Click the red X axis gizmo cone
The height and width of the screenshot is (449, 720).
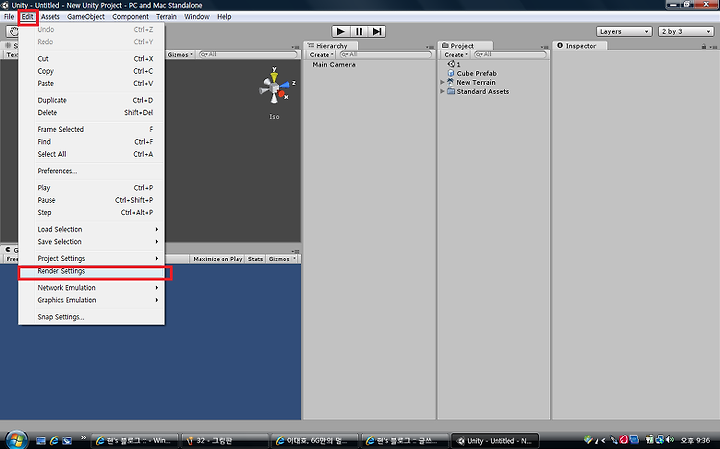[x=282, y=94]
